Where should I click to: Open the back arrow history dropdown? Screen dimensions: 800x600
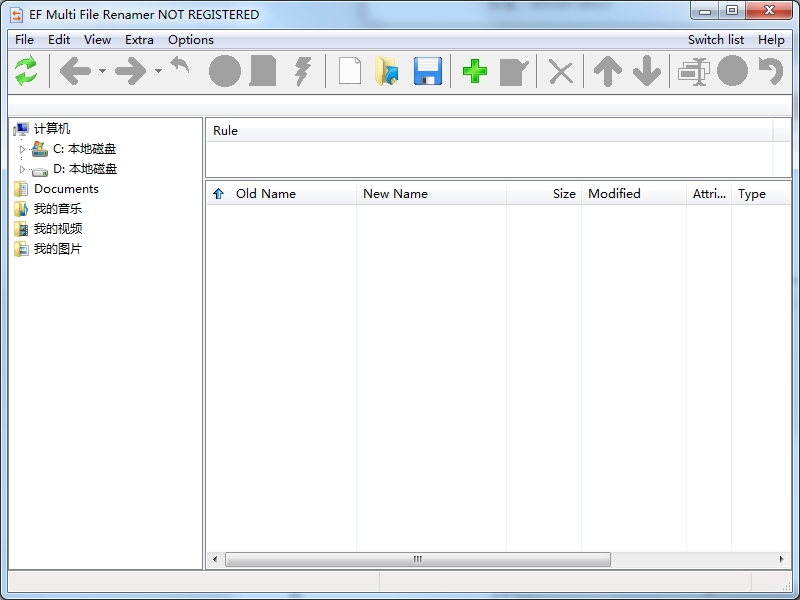pos(102,71)
